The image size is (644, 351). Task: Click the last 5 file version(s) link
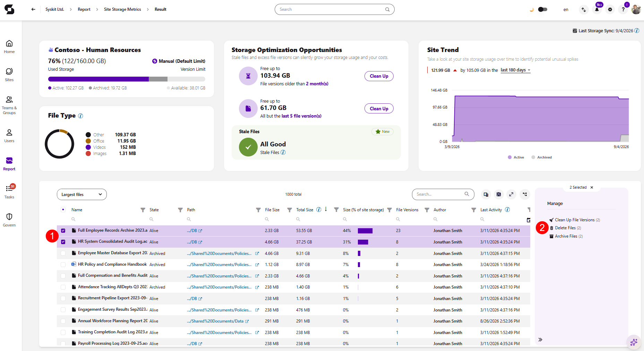pos(301,116)
